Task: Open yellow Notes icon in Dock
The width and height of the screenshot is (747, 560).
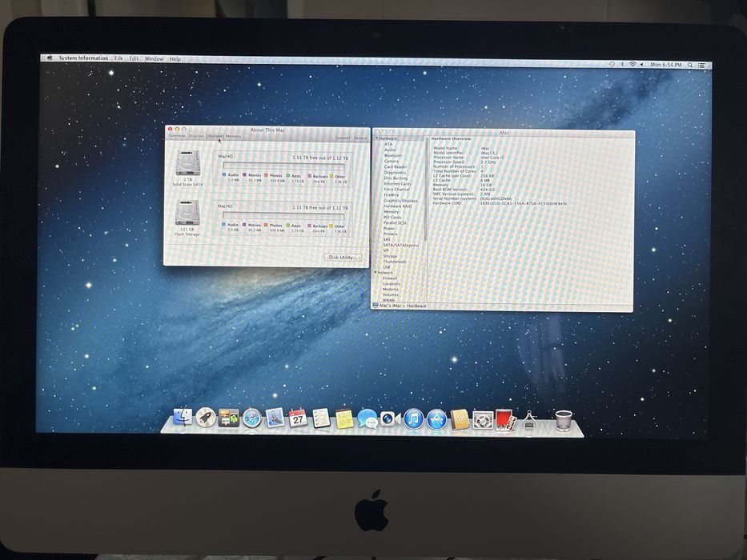Action: click(x=344, y=419)
